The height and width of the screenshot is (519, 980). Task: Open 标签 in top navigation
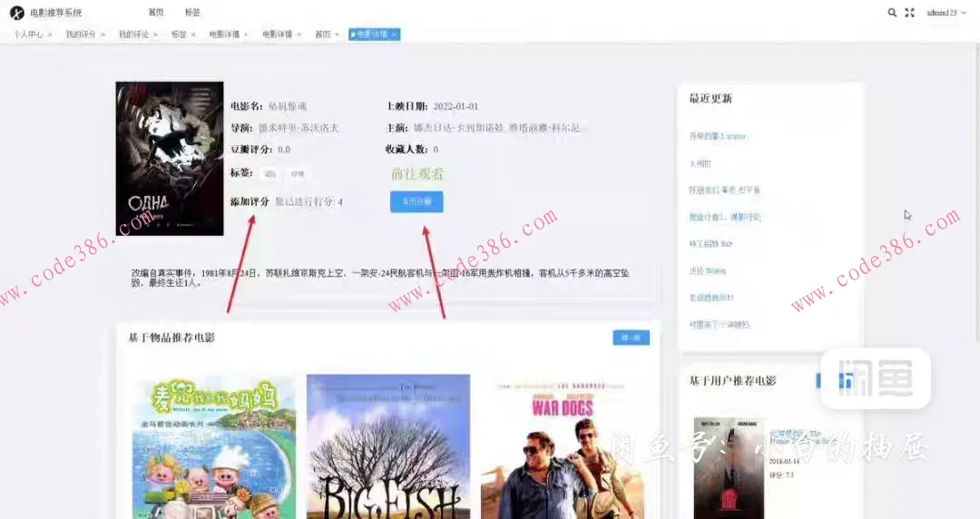click(x=192, y=13)
